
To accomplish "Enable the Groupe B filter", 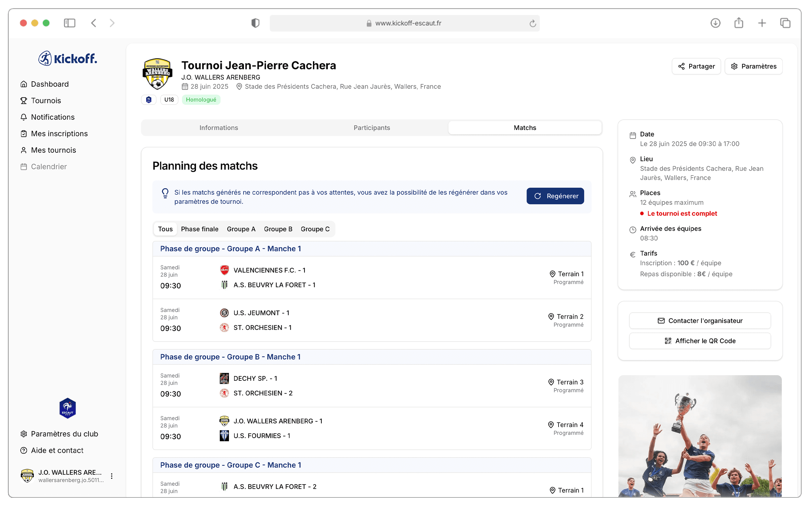I will (x=278, y=229).
